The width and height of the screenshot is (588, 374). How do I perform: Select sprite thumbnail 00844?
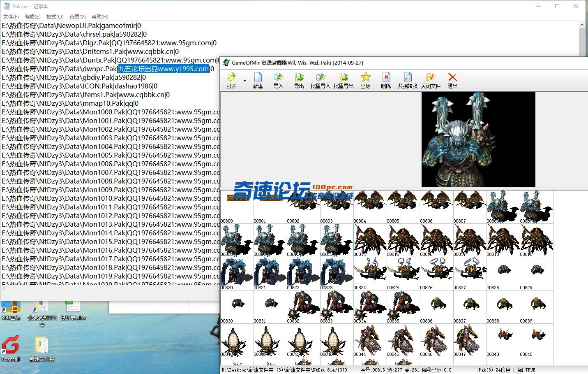(370, 340)
